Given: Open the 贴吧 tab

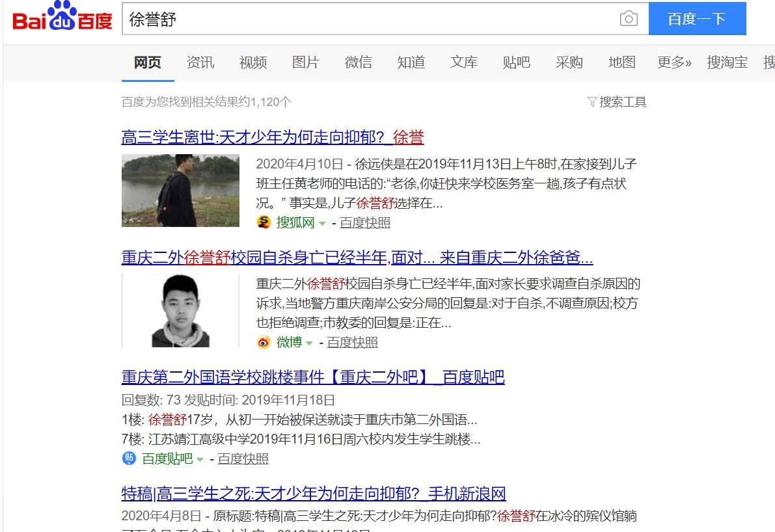Looking at the screenshot, I should click(516, 62).
